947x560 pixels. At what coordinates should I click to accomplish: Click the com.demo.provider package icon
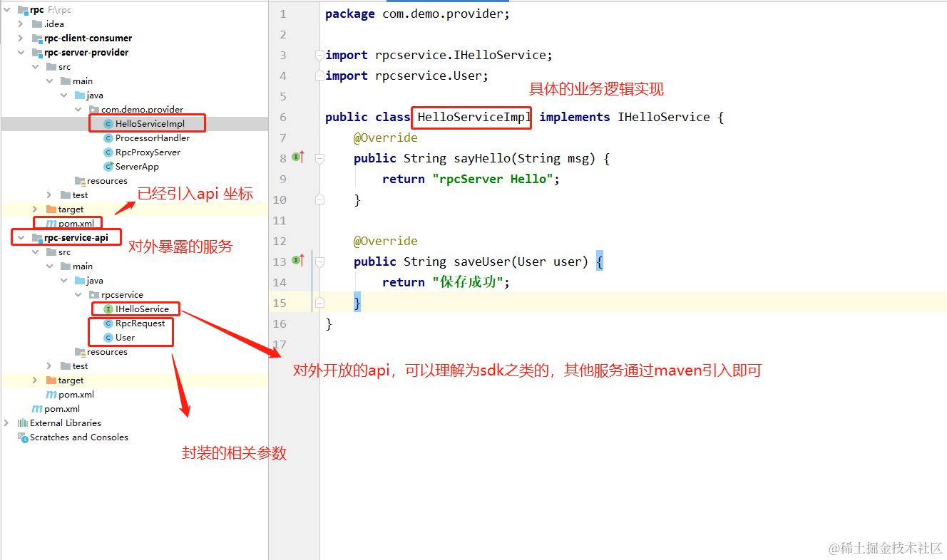tap(94, 110)
